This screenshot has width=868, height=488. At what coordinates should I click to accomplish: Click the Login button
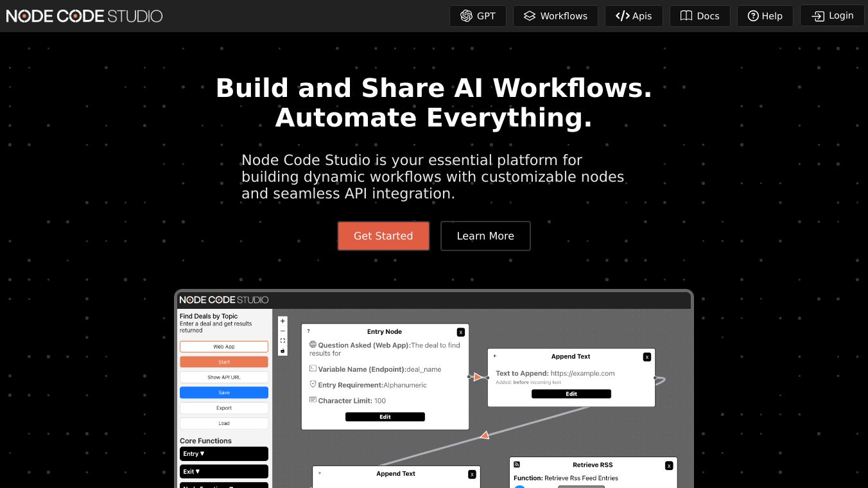click(x=832, y=16)
